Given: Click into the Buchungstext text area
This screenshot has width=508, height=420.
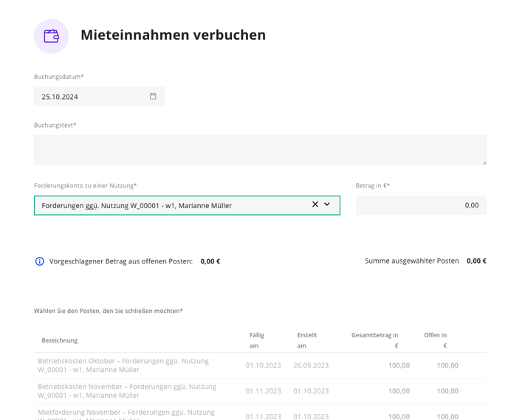Looking at the screenshot, I should tap(260, 150).
